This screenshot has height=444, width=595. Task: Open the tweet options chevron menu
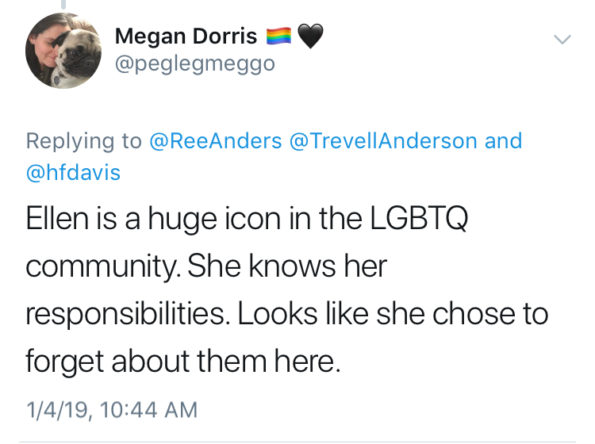562,39
